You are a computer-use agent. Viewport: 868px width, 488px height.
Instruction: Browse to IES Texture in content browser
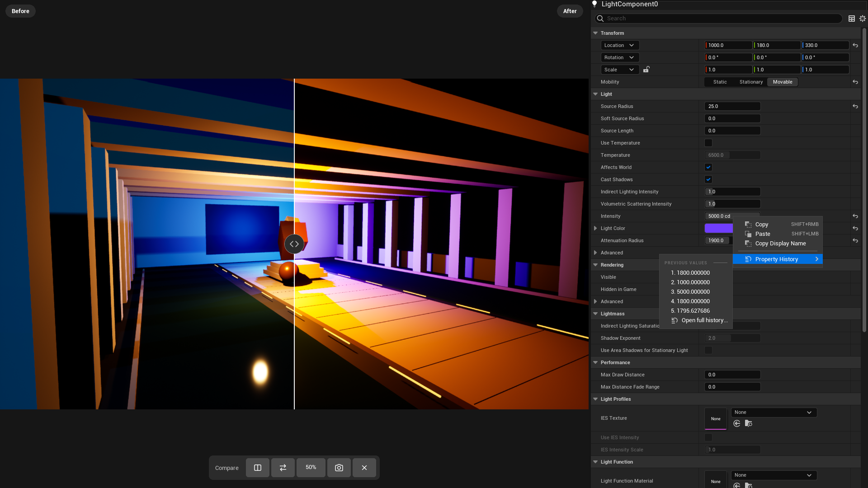749,423
